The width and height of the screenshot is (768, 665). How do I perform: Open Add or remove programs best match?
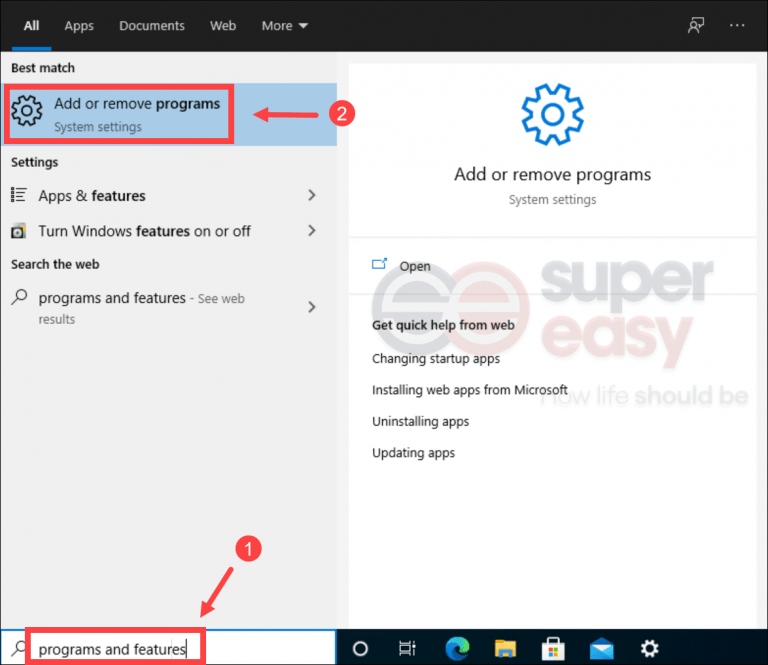169,115
